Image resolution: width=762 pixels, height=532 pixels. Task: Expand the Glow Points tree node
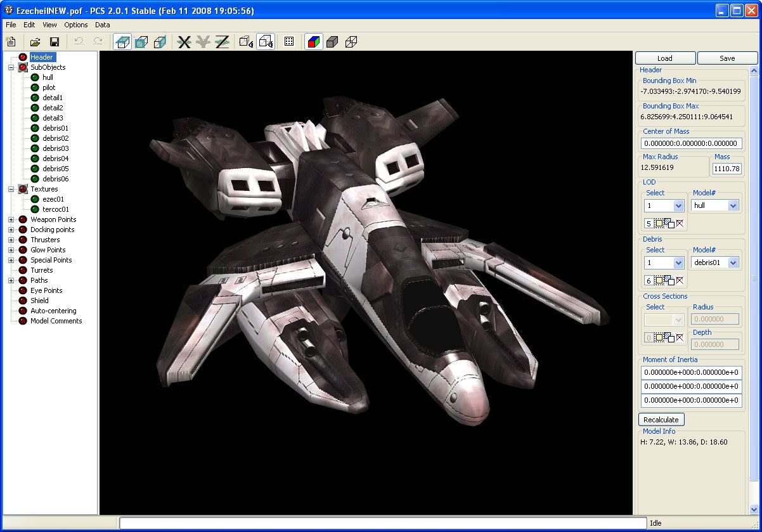(x=11, y=250)
